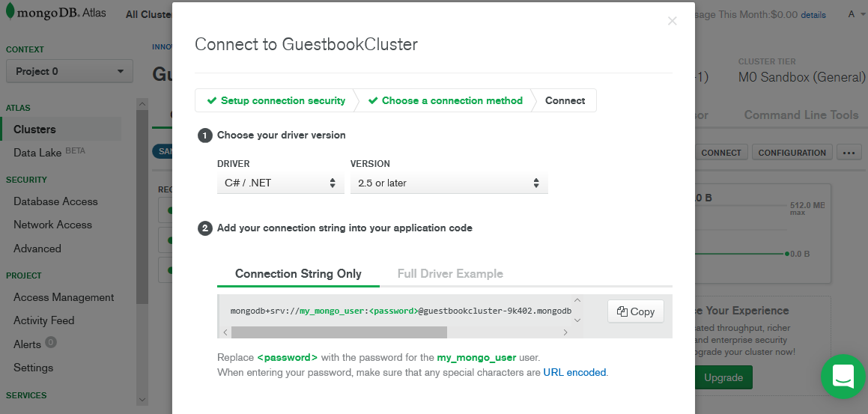Image resolution: width=868 pixels, height=414 pixels.
Task: Open Database Access in the sidebar
Action: click(x=55, y=201)
